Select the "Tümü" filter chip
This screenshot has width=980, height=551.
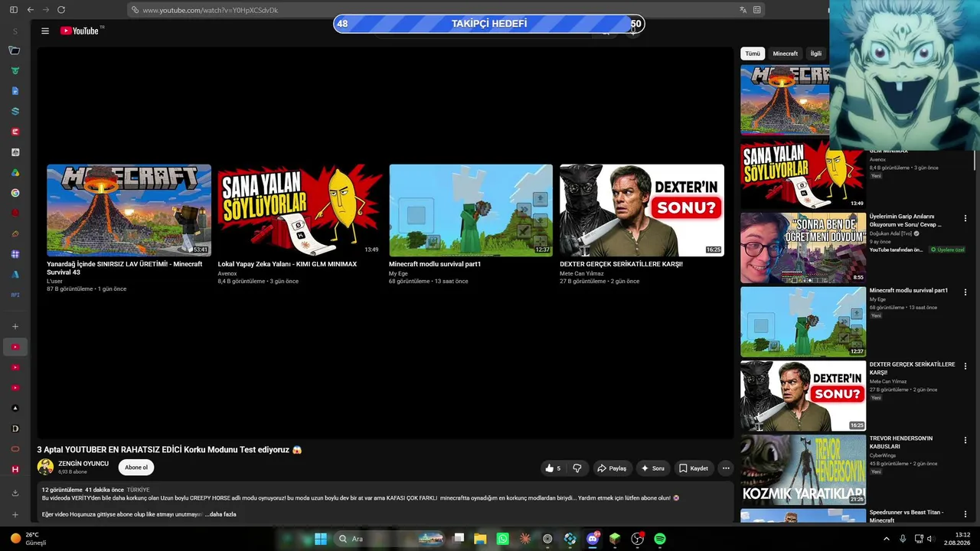753,54
